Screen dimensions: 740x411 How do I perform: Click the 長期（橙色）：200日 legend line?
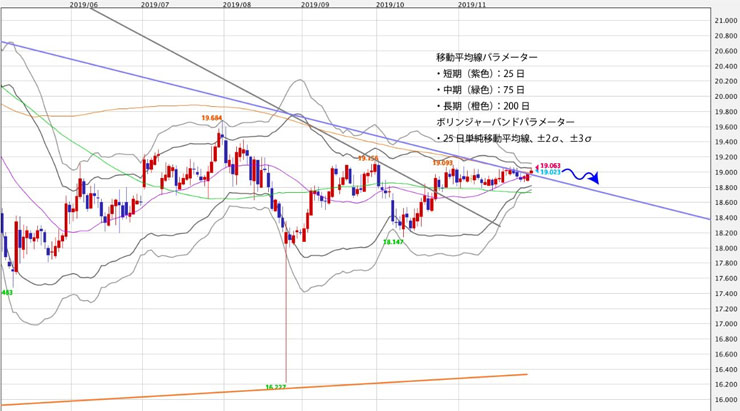(x=483, y=106)
